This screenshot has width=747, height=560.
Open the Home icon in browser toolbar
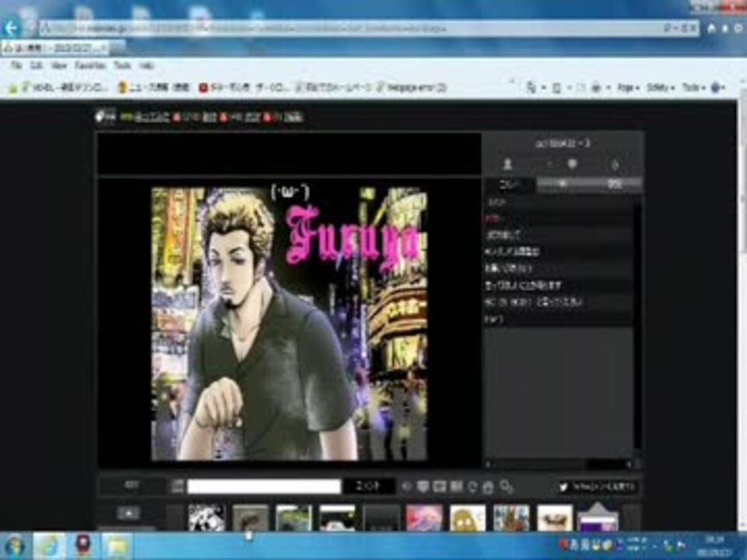pos(711,29)
